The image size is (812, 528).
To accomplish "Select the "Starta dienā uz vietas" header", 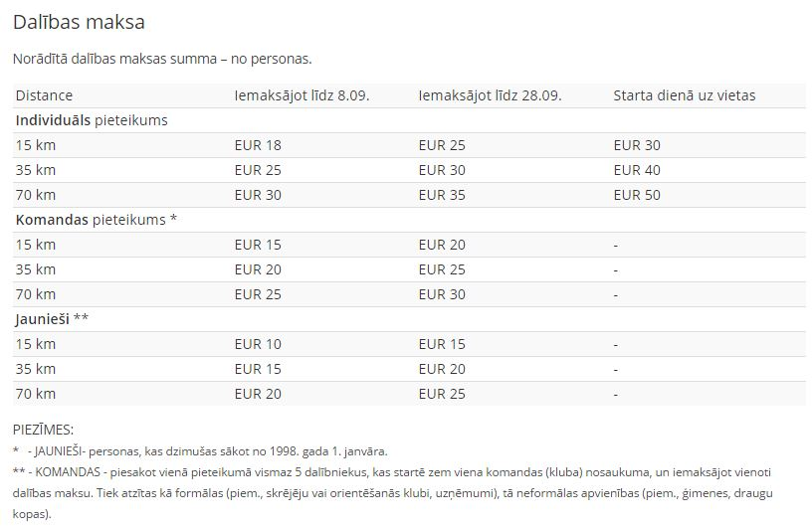I will coord(684,95).
